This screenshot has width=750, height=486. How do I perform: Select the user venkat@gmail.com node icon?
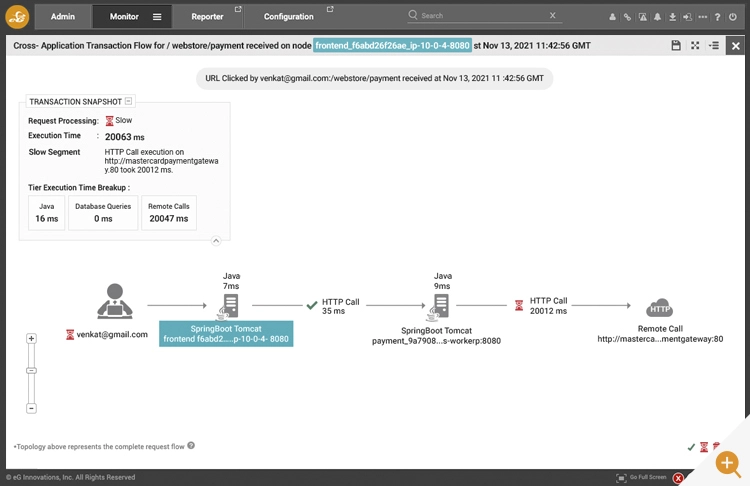click(x=115, y=301)
